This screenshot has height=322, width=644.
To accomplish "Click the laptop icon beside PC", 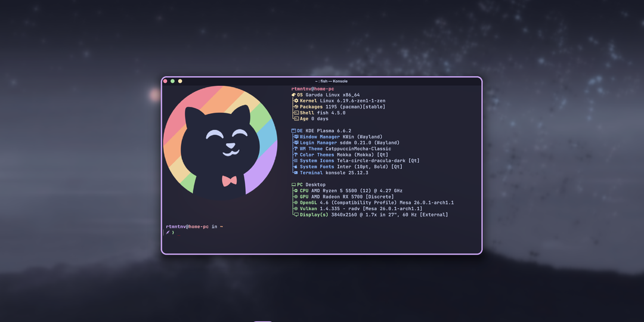I will pos(293,185).
